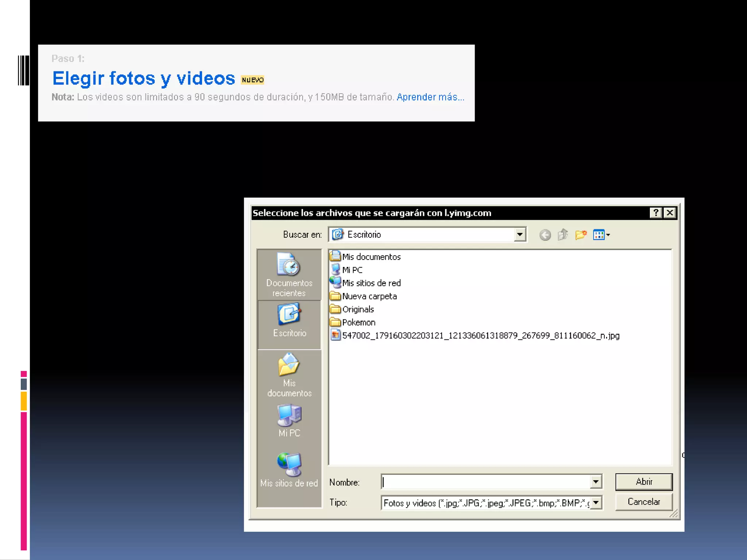Expand the Nombre filename dropdown arrow
Viewport: 747px width, 560px height.
coord(596,482)
